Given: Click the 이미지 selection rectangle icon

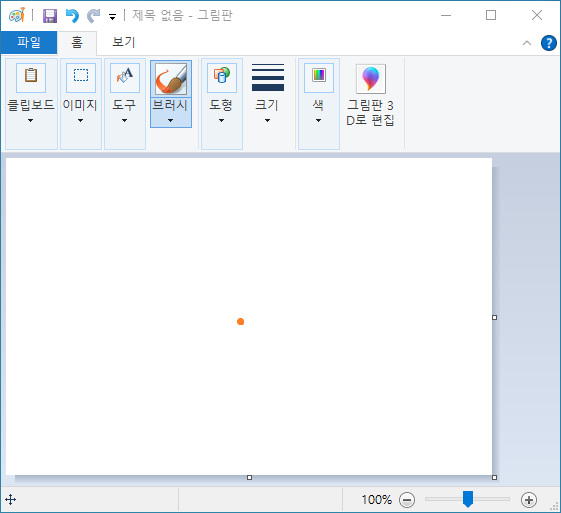Looking at the screenshot, I should click(x=81, y=78).
